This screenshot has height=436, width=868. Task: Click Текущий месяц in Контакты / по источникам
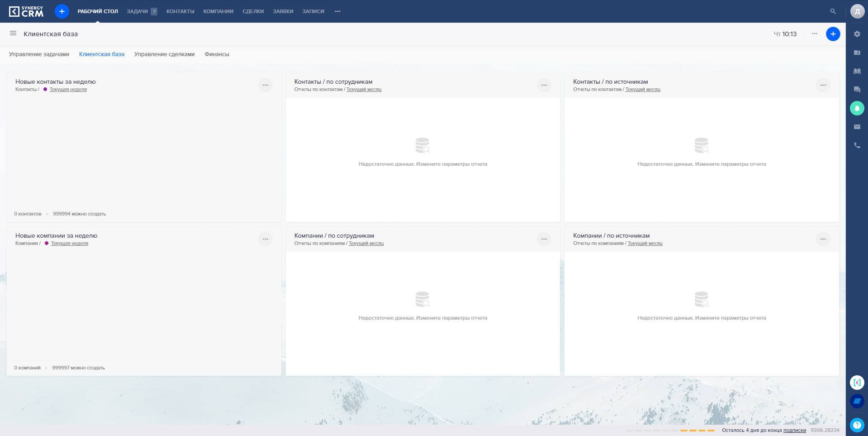[643, 90]
